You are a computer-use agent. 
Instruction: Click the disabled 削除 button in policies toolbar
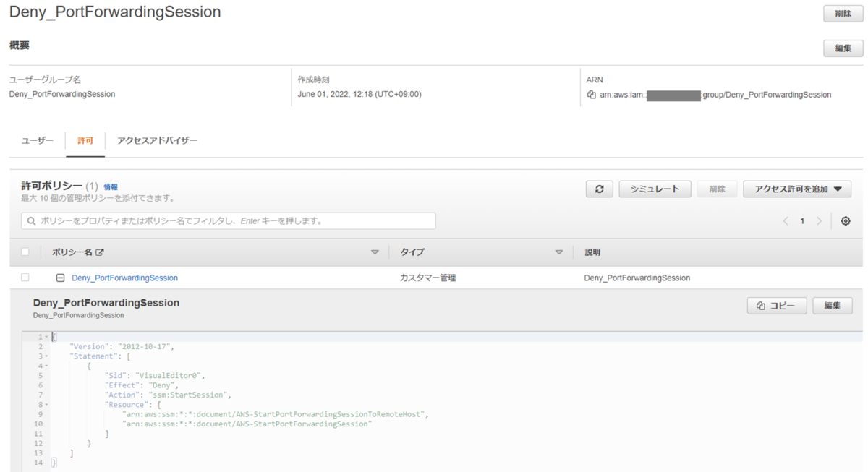pos(717,189)
